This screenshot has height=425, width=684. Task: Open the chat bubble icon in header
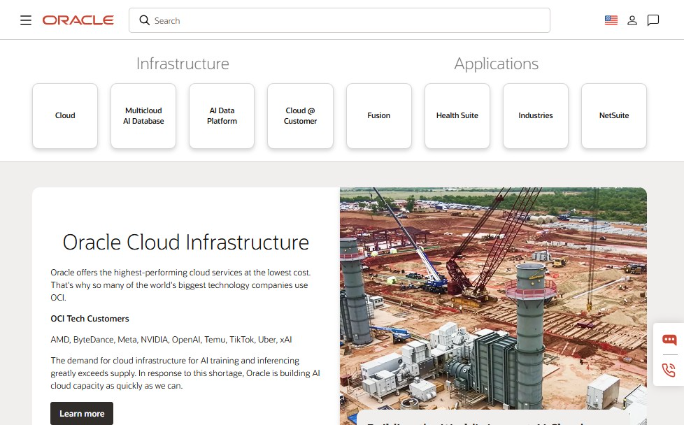tap(653, 20)
